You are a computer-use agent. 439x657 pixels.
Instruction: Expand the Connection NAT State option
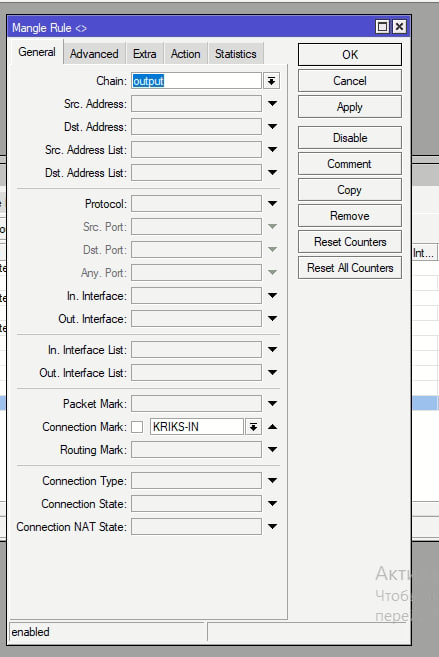point(272,527)
